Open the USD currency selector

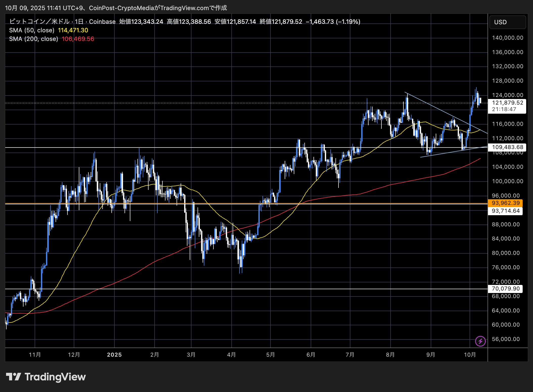[507, 22]
